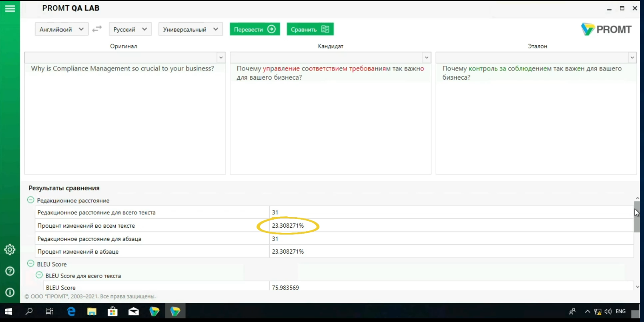This screenshot has width=644, height=322.
Task: Open the info icon in the sidebar
Action: click(10, 292)
